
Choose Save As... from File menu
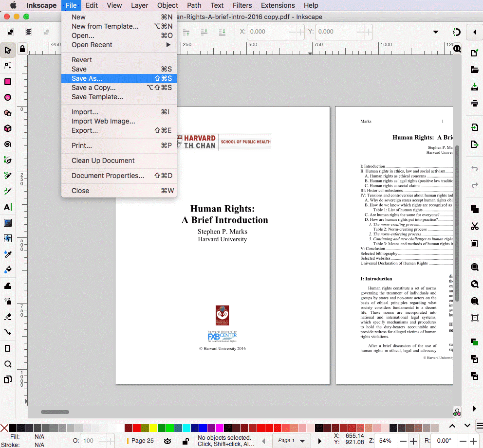119,78
